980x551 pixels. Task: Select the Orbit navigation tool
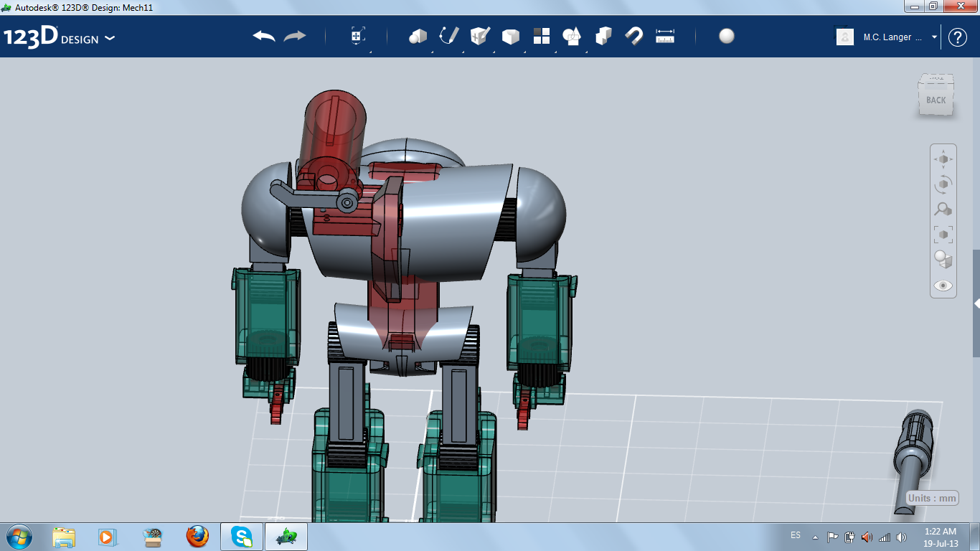(x=943, y=184)
